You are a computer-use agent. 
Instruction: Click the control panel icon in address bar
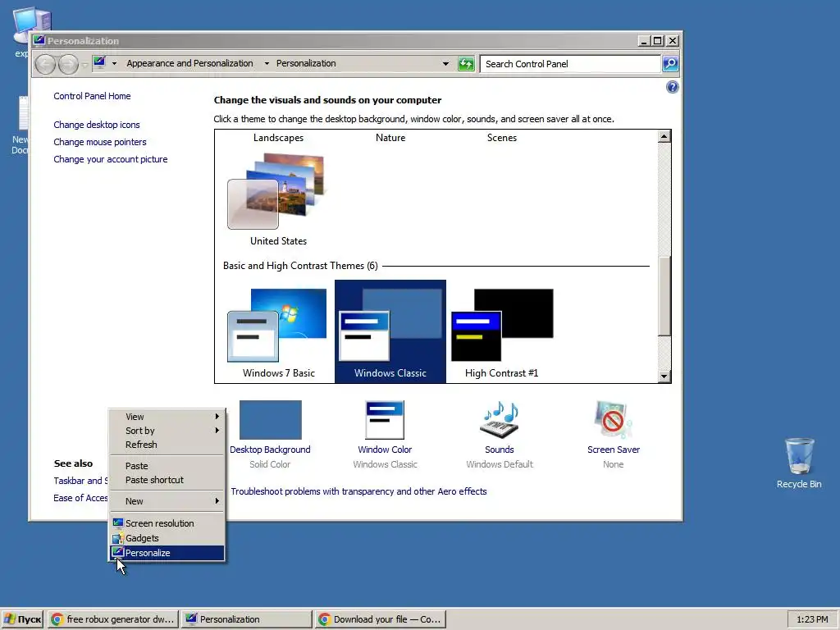pyautogui.click(x=99, y=63)
